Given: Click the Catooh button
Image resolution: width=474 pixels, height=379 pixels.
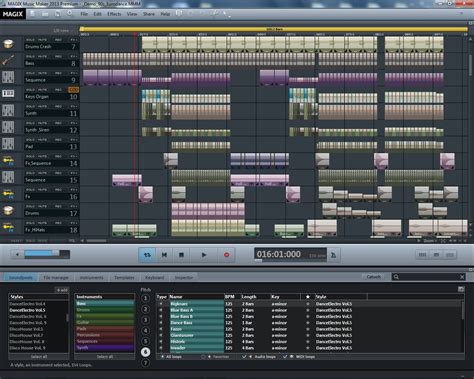Looking at the screenshot, I should coord(373,277).
